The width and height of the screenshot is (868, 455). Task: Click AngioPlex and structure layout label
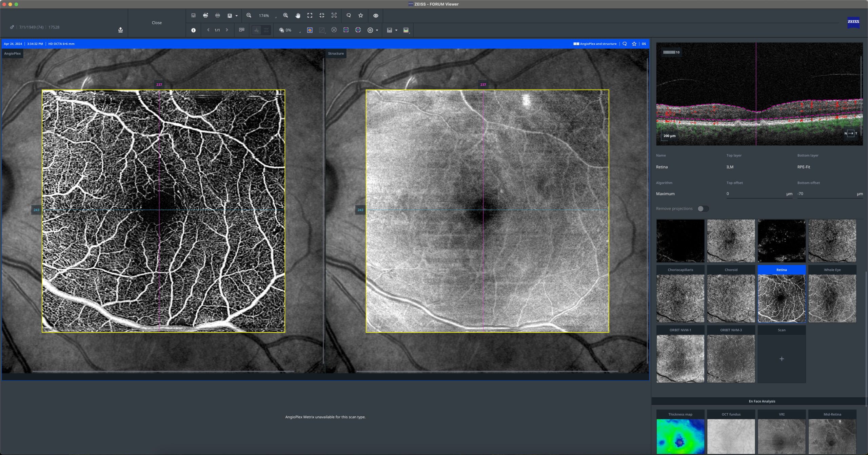tap(595, 44)
